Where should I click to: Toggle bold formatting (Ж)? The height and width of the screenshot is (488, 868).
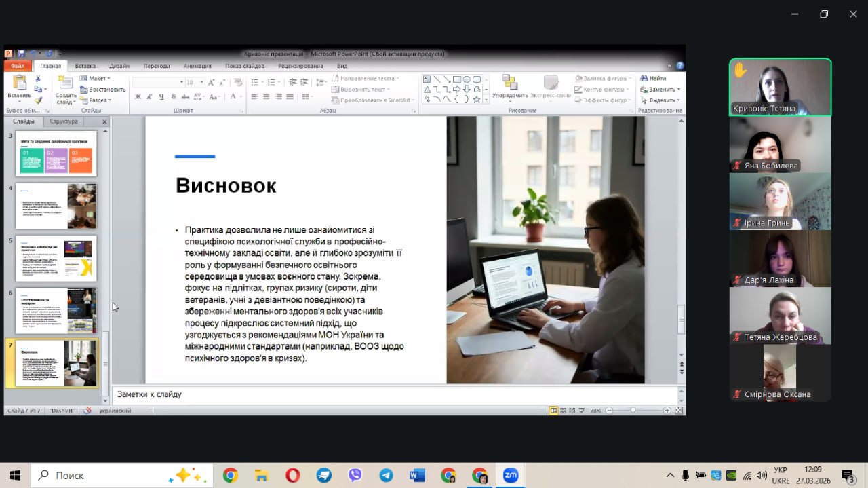click(138, 97)
